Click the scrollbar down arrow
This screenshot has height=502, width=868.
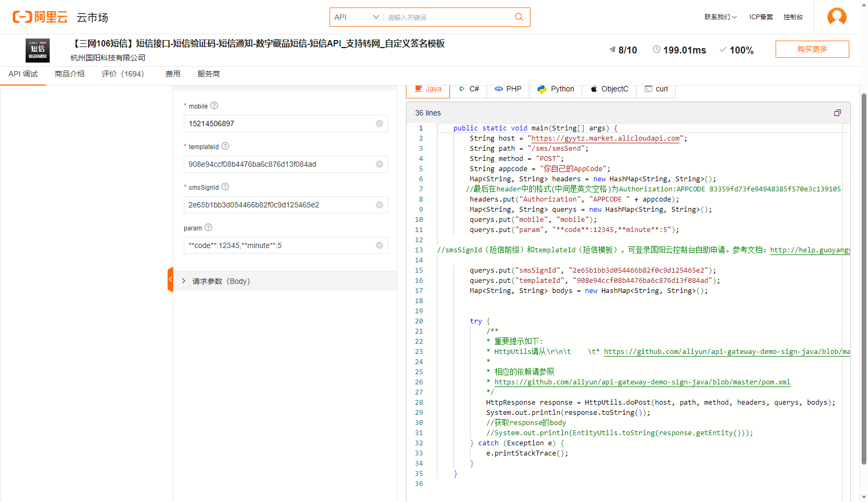864,497
